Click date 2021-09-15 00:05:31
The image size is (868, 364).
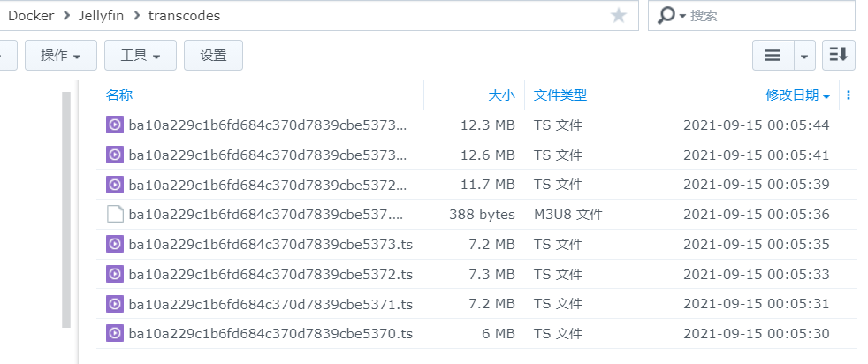pos(756,304)
